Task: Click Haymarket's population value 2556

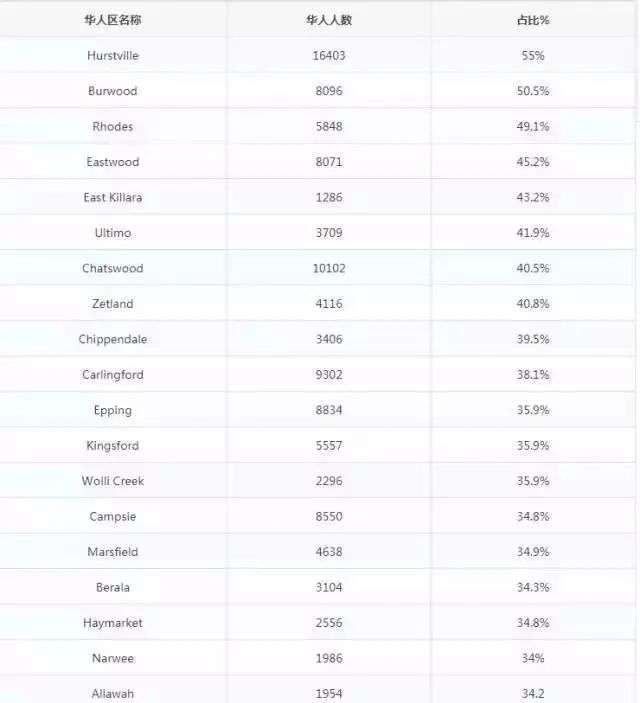Action: click(x=329, y=623)
